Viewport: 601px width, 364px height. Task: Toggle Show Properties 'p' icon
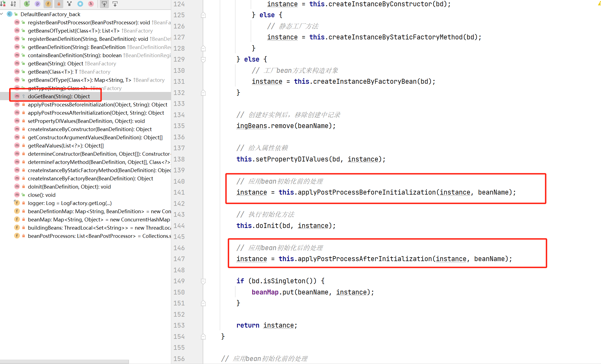point(38,4)
